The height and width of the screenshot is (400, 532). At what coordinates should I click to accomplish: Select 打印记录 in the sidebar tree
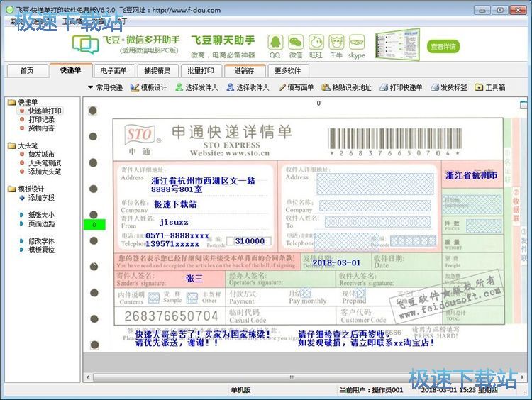point(41,119)
